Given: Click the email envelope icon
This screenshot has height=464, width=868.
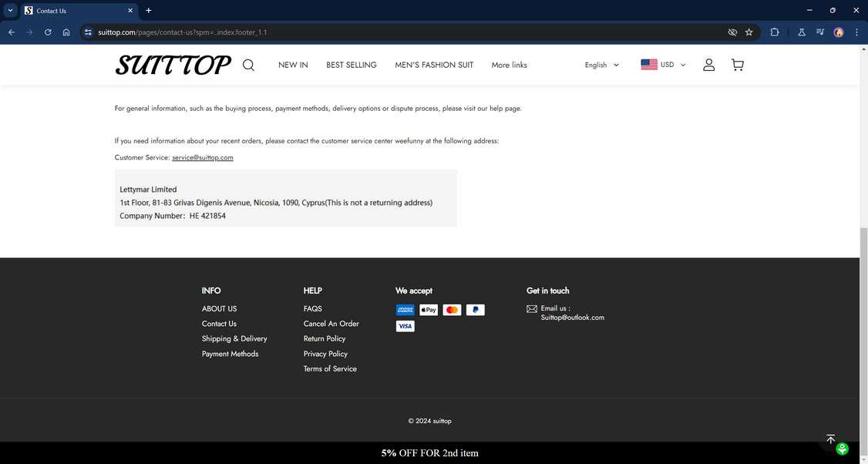Looking at the screenshot, I should [x=532, y=309].
